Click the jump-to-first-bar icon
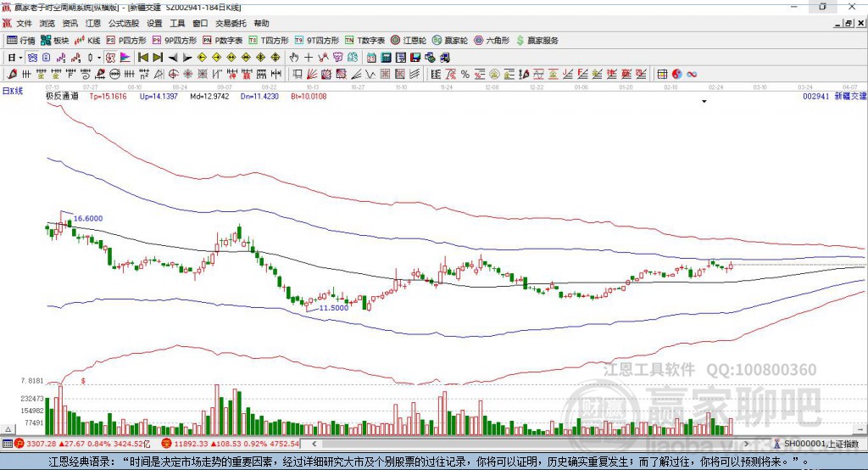The image size is (868, 470). click(142, 58)
